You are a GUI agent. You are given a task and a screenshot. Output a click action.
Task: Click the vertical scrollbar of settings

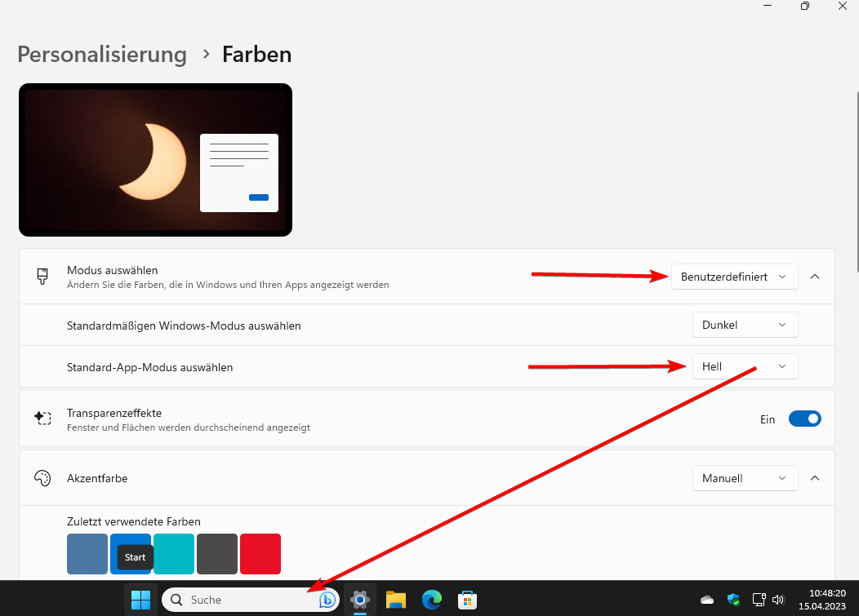[857, 180]
